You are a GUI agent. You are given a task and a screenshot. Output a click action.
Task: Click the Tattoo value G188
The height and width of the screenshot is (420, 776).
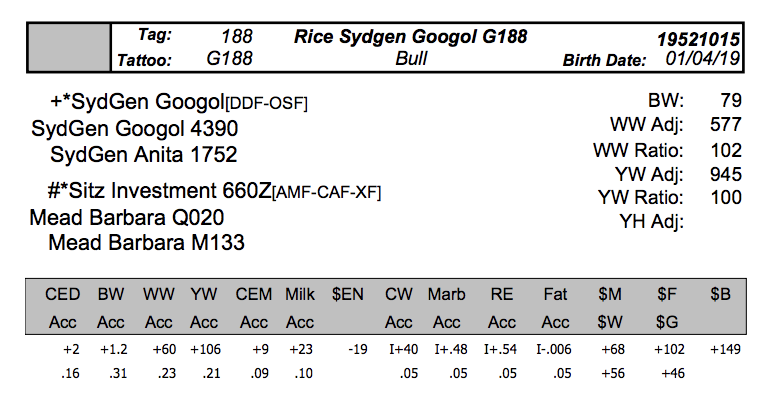[229, 60]
